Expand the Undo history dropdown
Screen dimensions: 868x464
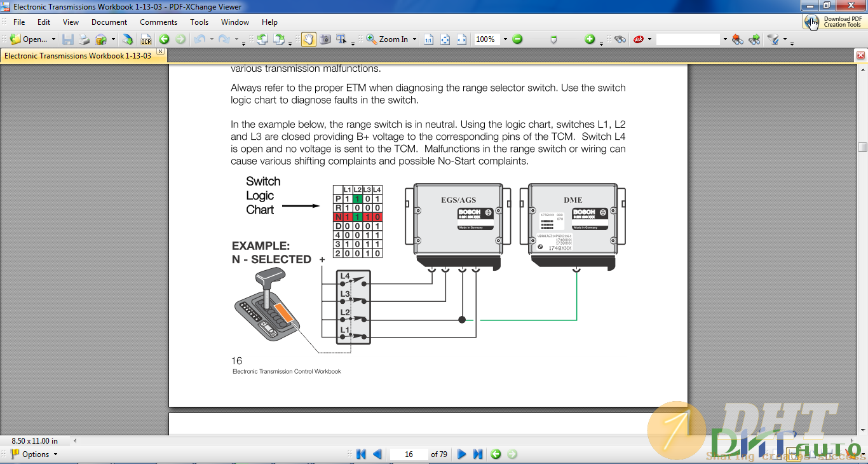212,39
